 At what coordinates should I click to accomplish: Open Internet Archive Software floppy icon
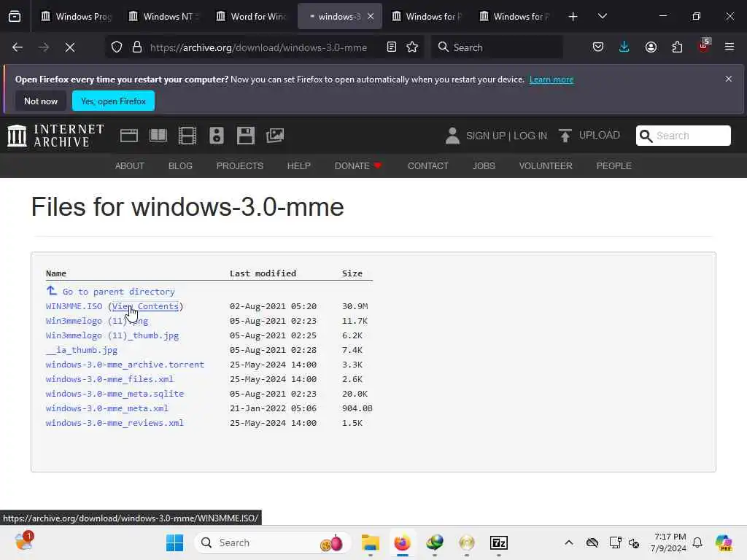246,136
